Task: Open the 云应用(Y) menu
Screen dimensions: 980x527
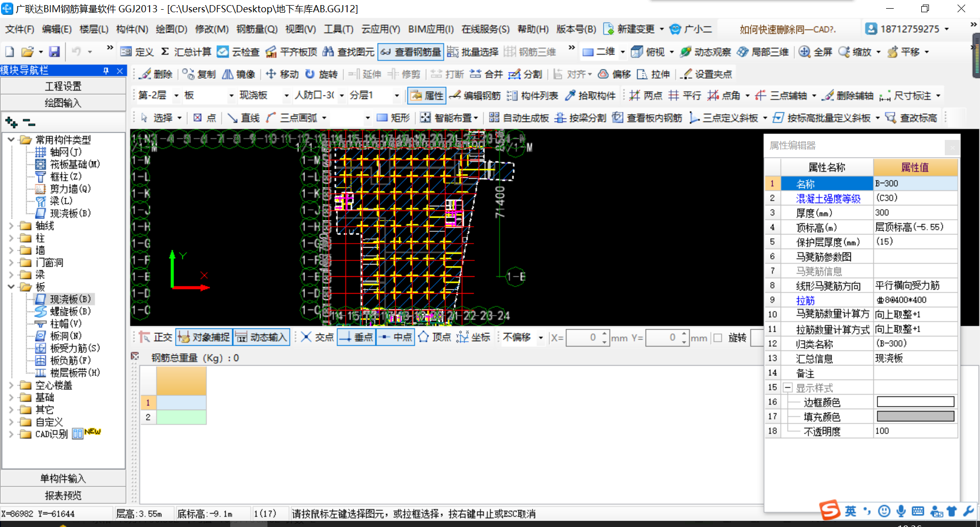Action: (x=381, y=29)
